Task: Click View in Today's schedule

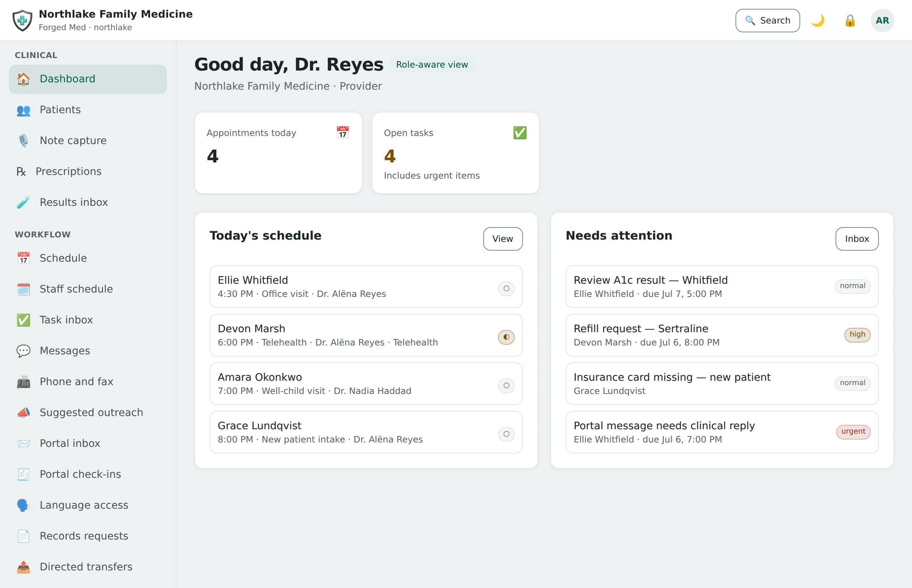Action: pyautogui.click(x=502, y=239)
